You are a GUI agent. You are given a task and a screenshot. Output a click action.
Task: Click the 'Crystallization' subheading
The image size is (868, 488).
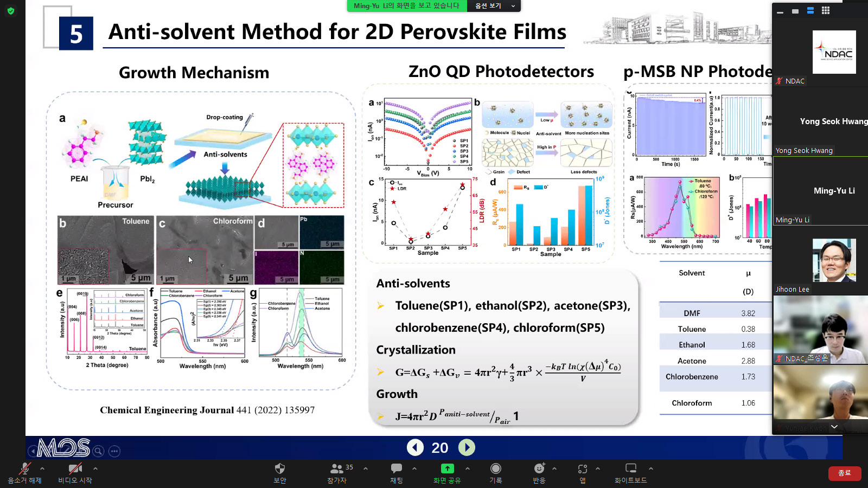[416, 350]
